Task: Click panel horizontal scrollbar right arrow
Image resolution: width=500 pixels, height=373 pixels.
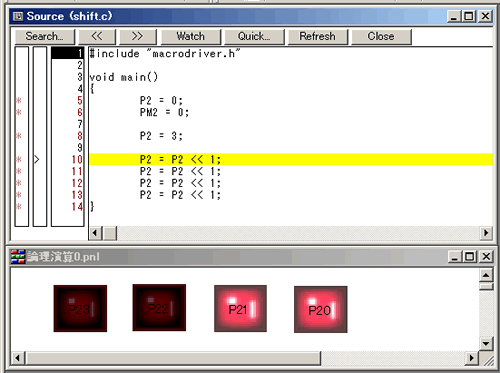Action: [472, 358]
